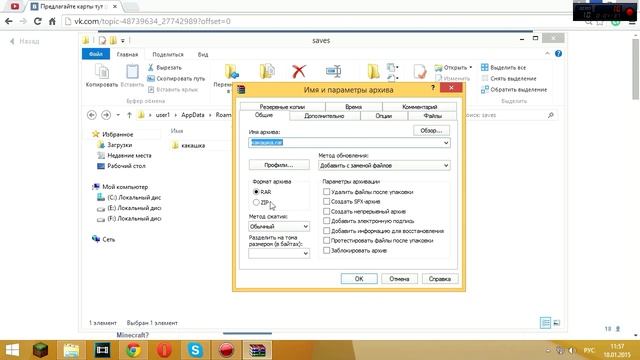Click the properties icon in ribbon
Image resolution: width=640 pixels, height=360 pixels.
(x=420, y=71)
